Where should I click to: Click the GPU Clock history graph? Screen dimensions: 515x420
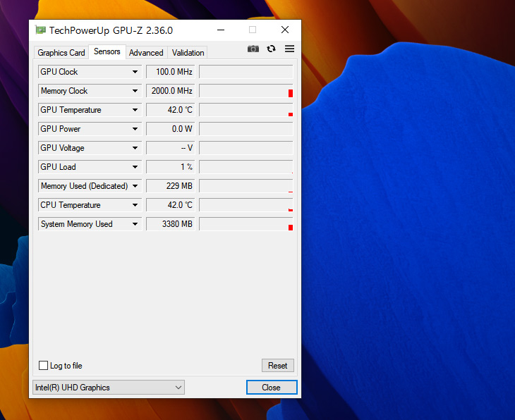246,72
